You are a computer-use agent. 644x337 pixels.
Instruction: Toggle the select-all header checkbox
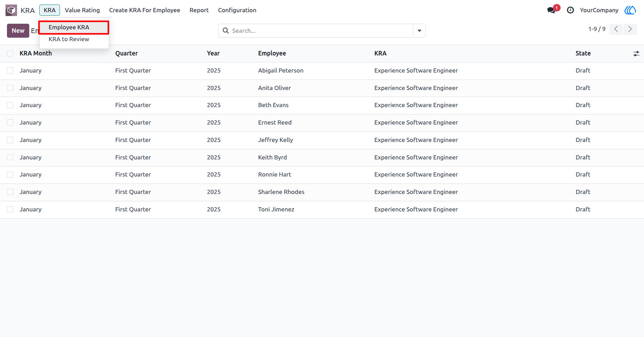[10, 53]
